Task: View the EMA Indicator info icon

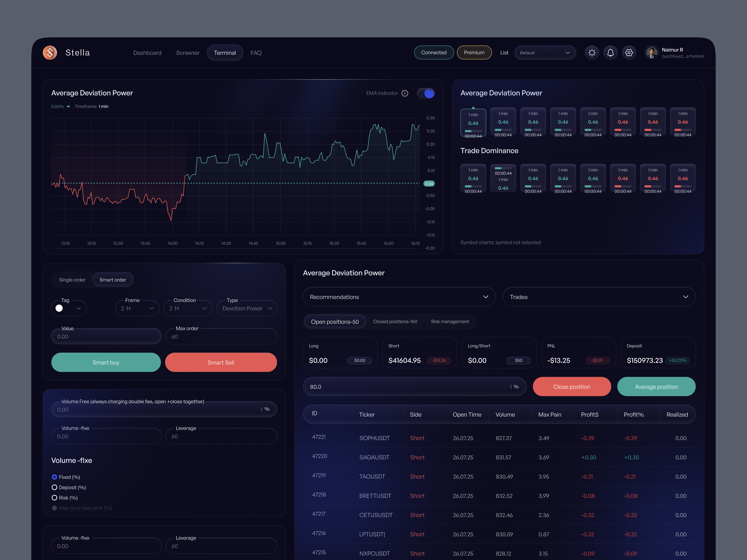Action: (x=405, y=93)
